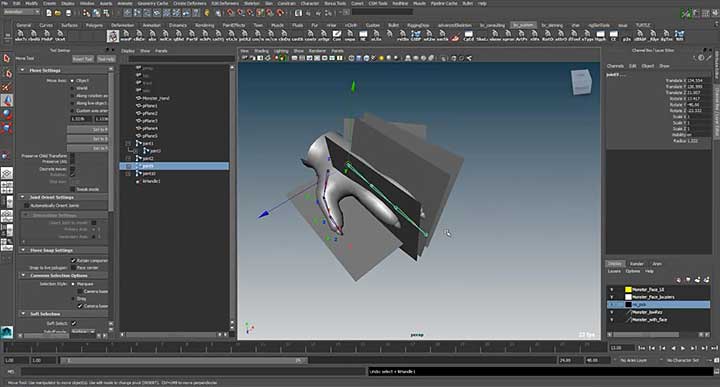Click the range slider bar
Viewport: 720px width, 387px height.
[184, 360]
